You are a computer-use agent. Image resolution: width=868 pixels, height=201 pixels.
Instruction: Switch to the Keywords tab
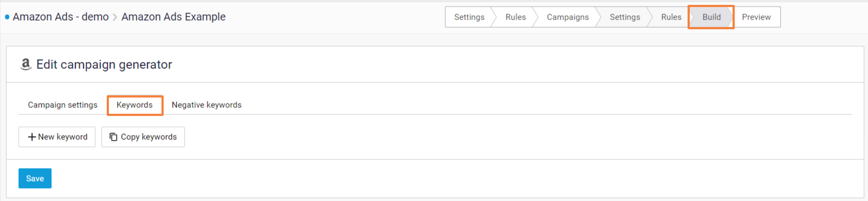tap(135, 105)
